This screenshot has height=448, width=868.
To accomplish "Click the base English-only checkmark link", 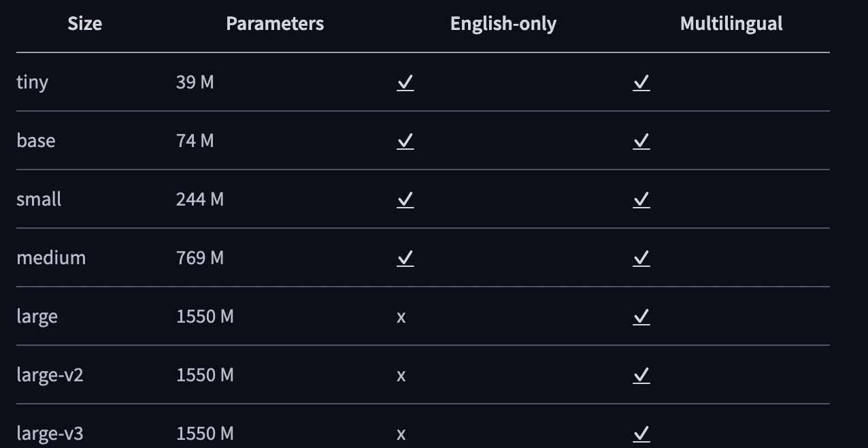I will (x=405, y=141).
